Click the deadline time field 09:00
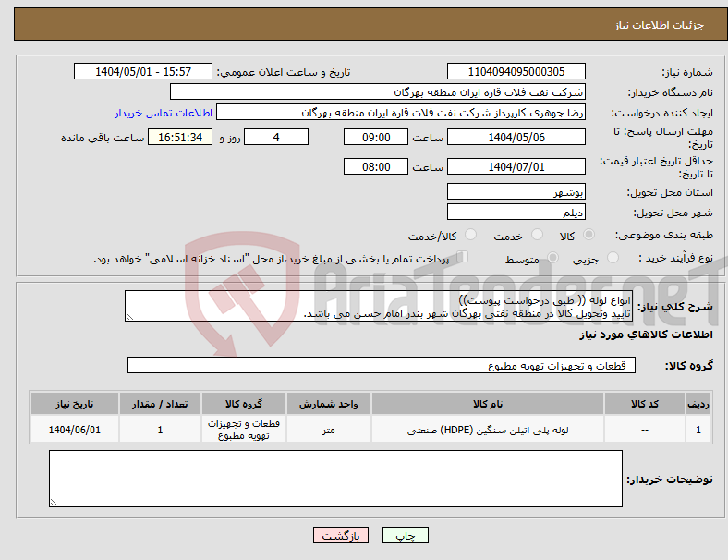The height and width of the screenshot is (560, 728). tap(376, 137)
